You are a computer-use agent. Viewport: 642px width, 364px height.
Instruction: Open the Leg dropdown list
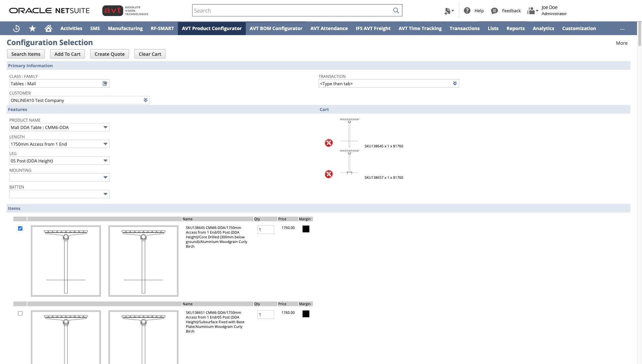coord(105,161)
